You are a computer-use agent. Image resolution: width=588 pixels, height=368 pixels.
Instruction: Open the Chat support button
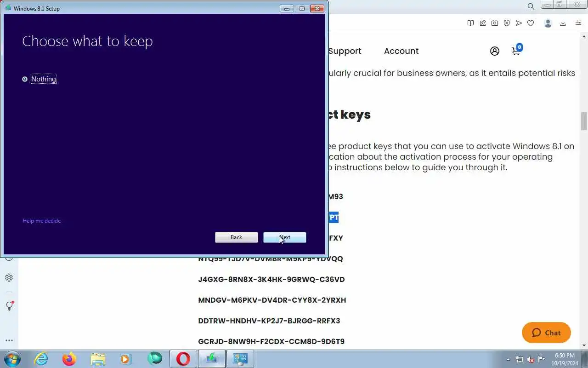coord(546,333)
